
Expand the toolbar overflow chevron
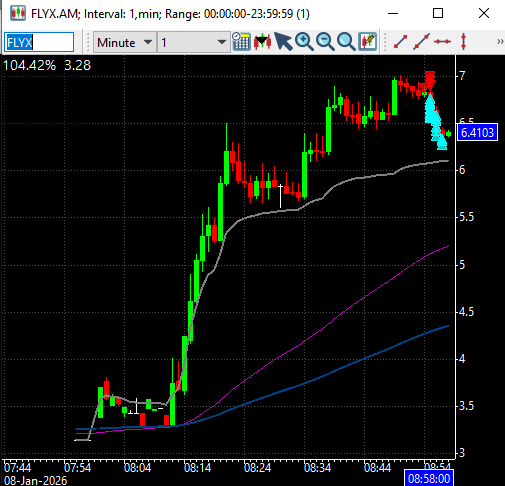(x=500, y=42)
